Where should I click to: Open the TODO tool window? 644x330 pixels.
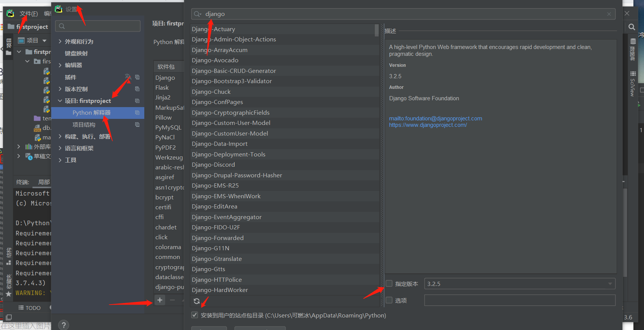pos(30,308)
